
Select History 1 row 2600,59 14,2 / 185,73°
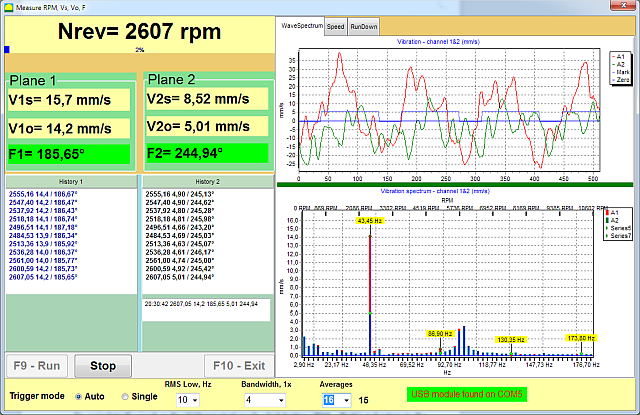point(43,269)
